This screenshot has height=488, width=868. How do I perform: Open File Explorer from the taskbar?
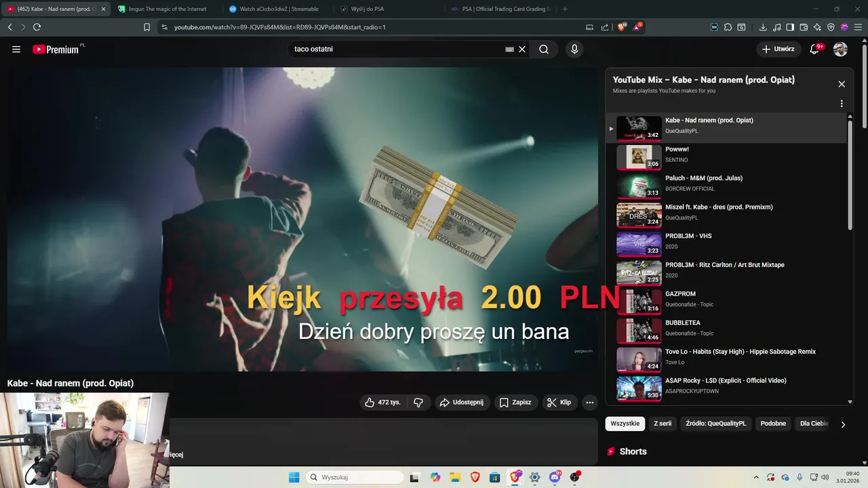[455, 477]
